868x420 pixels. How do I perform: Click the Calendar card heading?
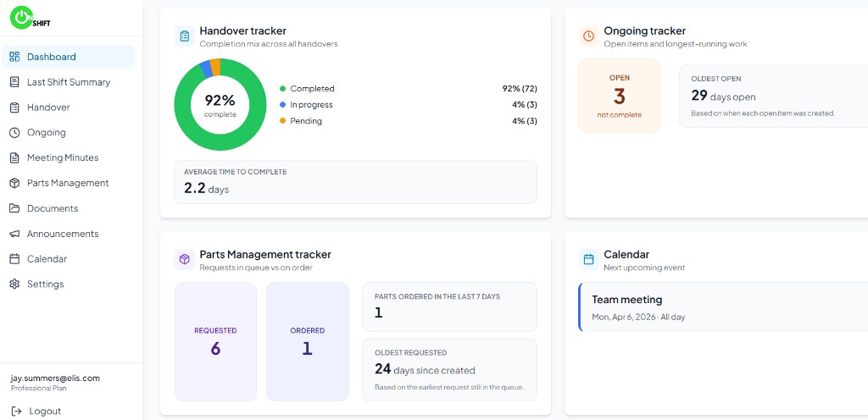point(626,254)
